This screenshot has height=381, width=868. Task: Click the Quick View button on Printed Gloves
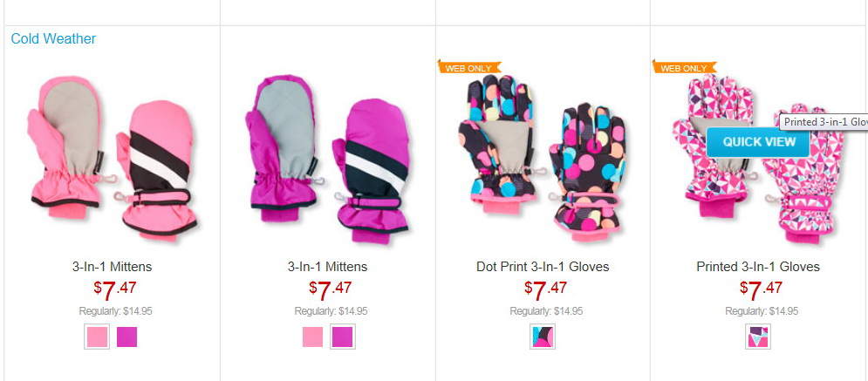758,141
